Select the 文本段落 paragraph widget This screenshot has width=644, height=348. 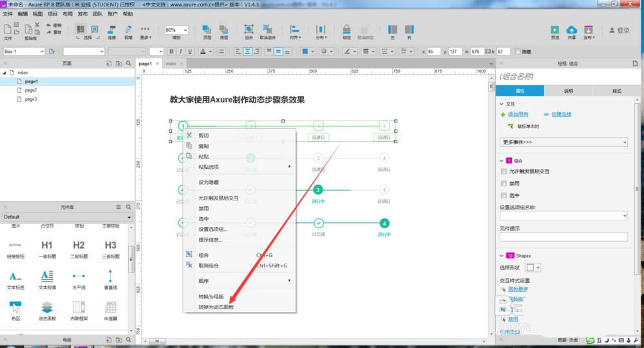(47, 280)
